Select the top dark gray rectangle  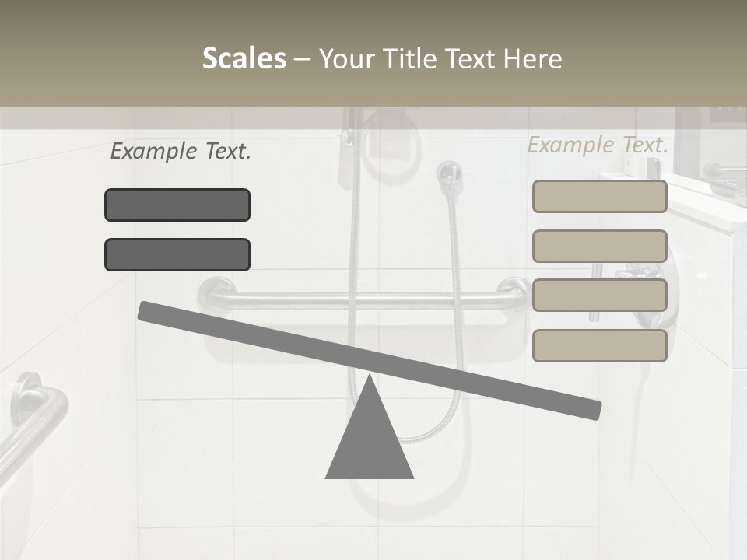(177, 205)
